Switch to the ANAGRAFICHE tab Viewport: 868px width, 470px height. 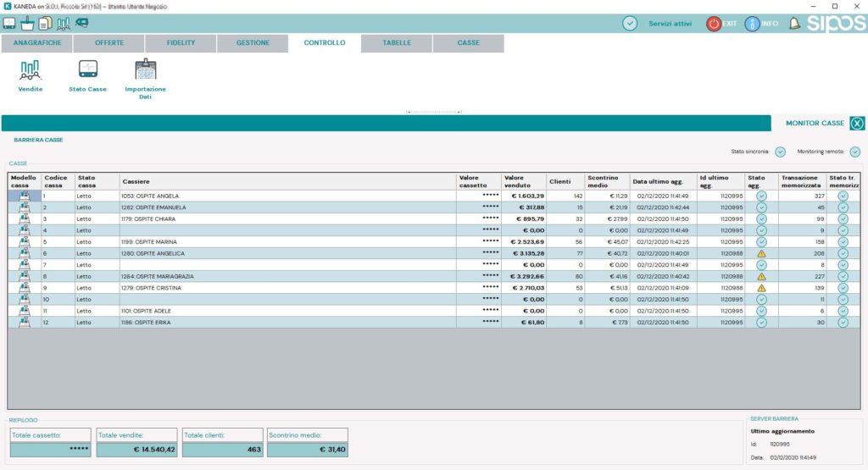tap(37, 43)
